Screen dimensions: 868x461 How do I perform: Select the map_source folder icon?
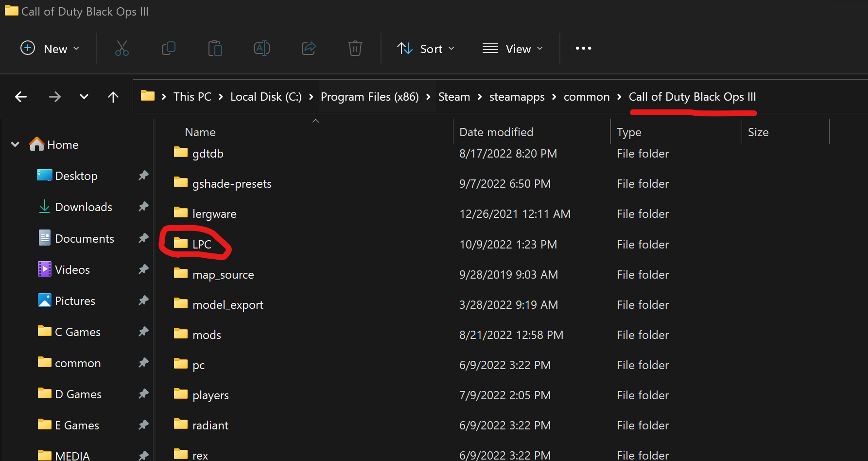pyautogui.click(x=181, y=273)
